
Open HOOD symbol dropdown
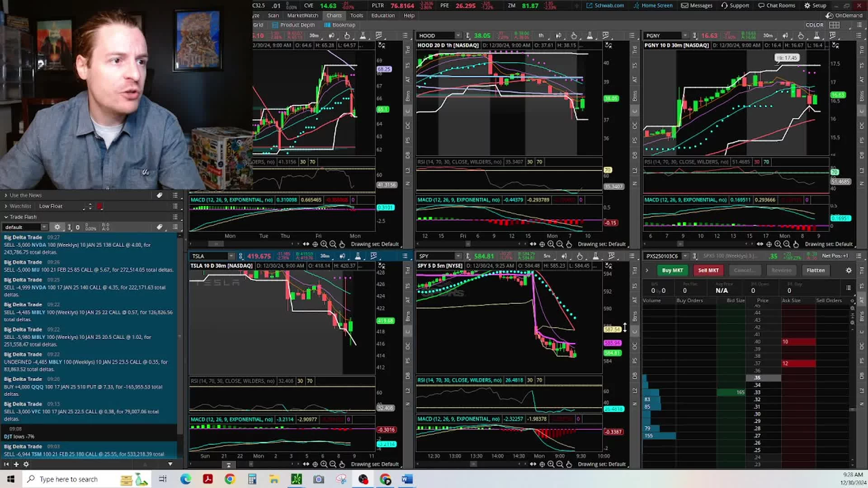click(x=458, y=35)
